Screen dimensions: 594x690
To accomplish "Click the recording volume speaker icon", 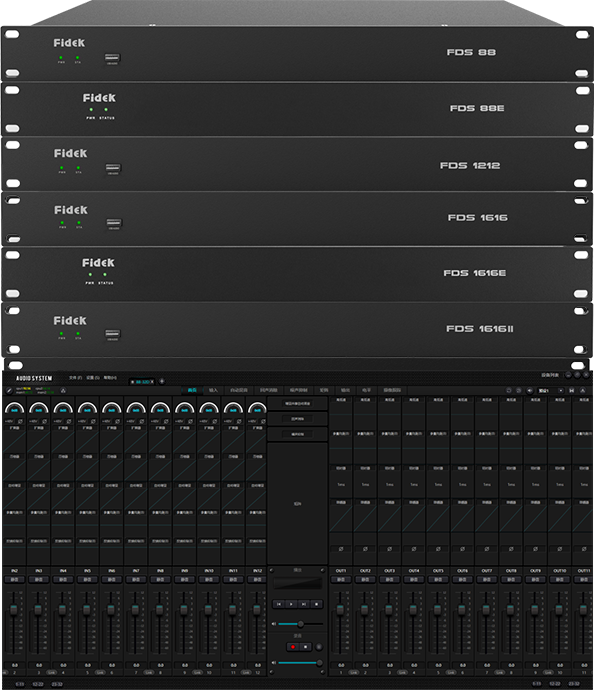I will pos(274,663).
